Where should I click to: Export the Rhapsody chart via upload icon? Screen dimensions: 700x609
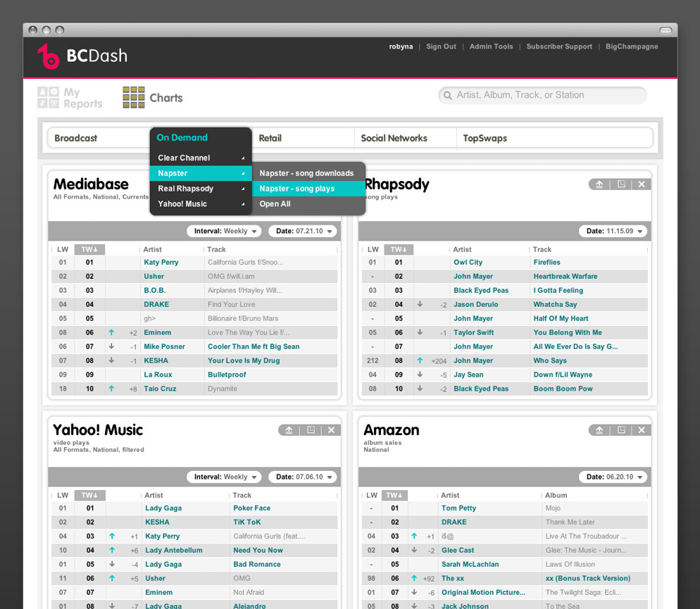[x=599, y=184]
